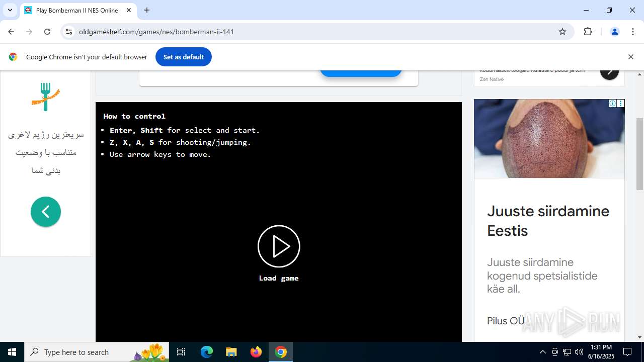Screen dimensions: 644x362
Task: Click the Juuste siirdamine Eestis headline
Action: tap(548, 221)
